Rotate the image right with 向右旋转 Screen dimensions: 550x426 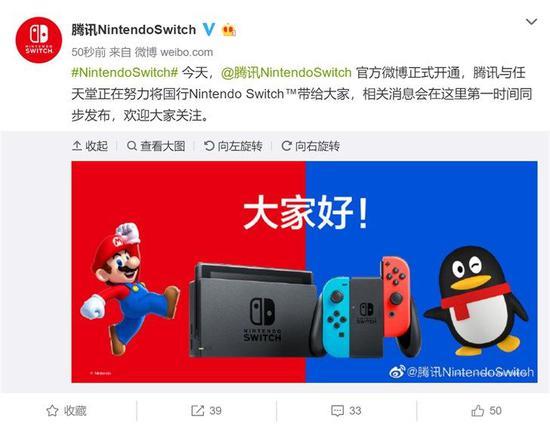(310, 146)
